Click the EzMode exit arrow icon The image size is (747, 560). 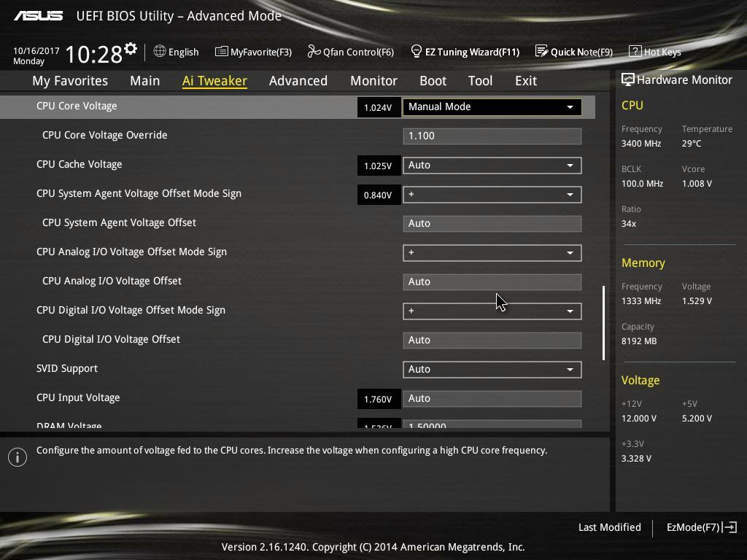coord(729,527)
